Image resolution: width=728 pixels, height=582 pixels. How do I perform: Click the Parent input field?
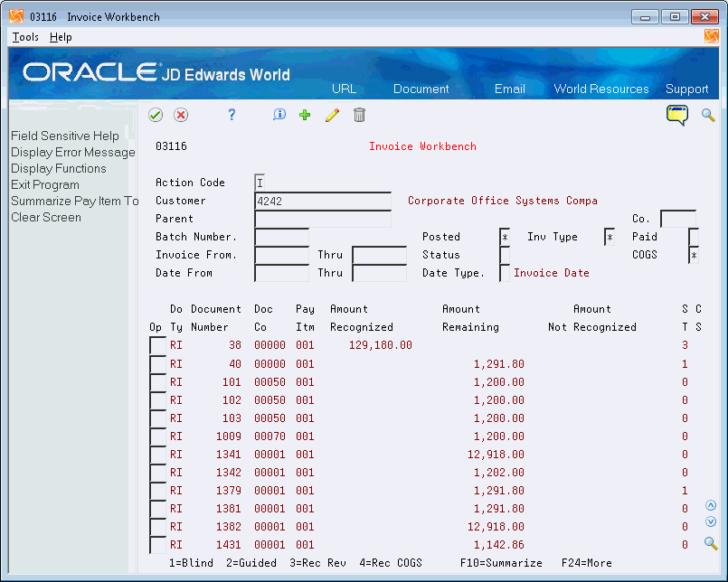tap(323, 219)
